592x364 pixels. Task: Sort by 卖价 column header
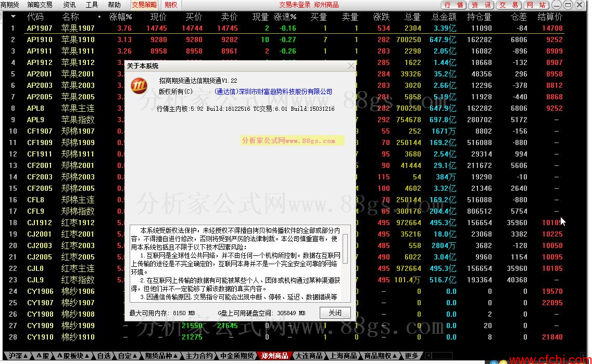[229, 17]
